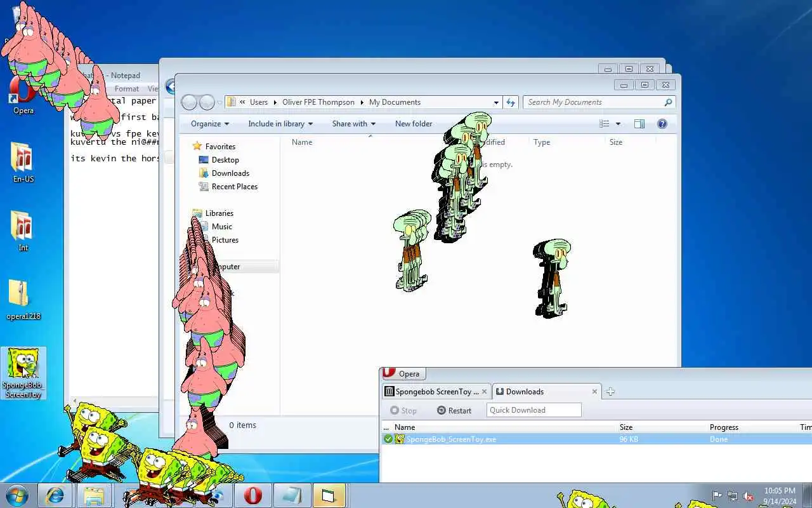Expand Include in library dropdown
812x508 pixels.
281,124
